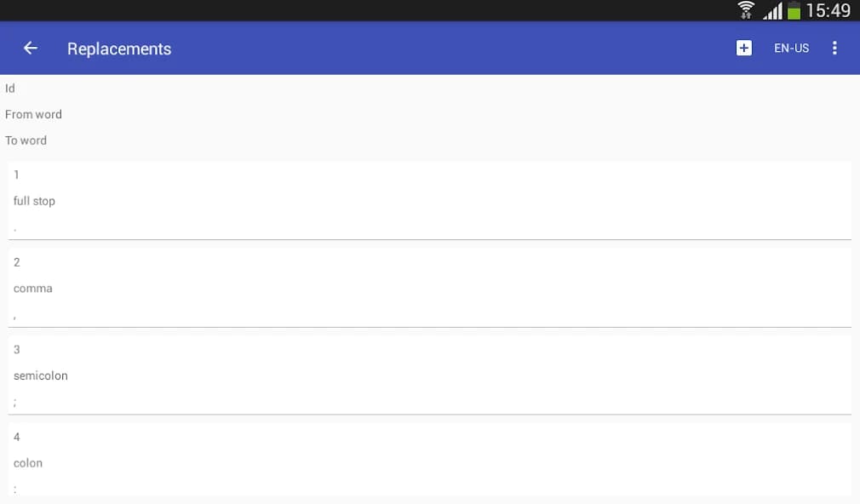Click the To word column label
This screenshot has width=860, height=504.
[26, 140]
